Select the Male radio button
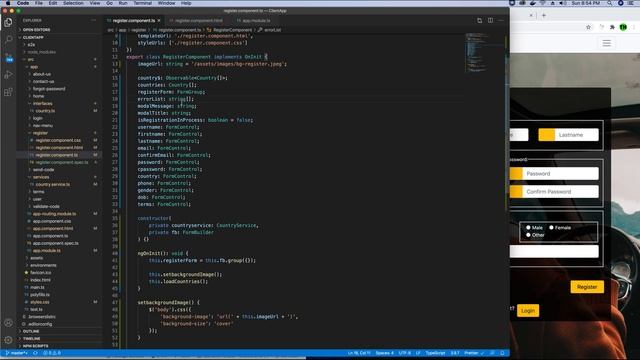This screenshot has height=360, width=640. (x=528, y=227)
